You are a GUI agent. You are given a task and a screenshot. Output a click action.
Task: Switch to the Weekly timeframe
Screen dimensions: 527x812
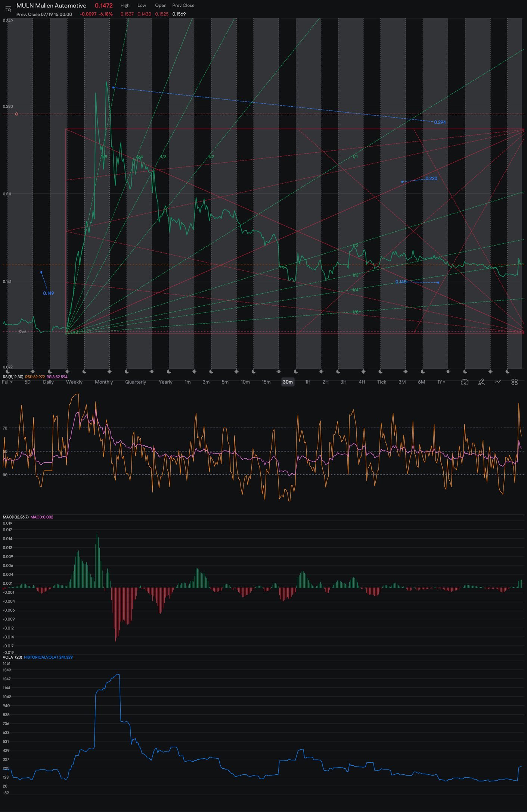(x=74, y=382)
